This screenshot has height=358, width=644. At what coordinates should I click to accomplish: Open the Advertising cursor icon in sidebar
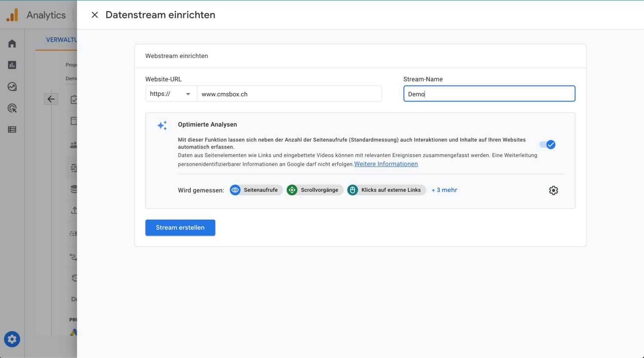click(12, 108)
